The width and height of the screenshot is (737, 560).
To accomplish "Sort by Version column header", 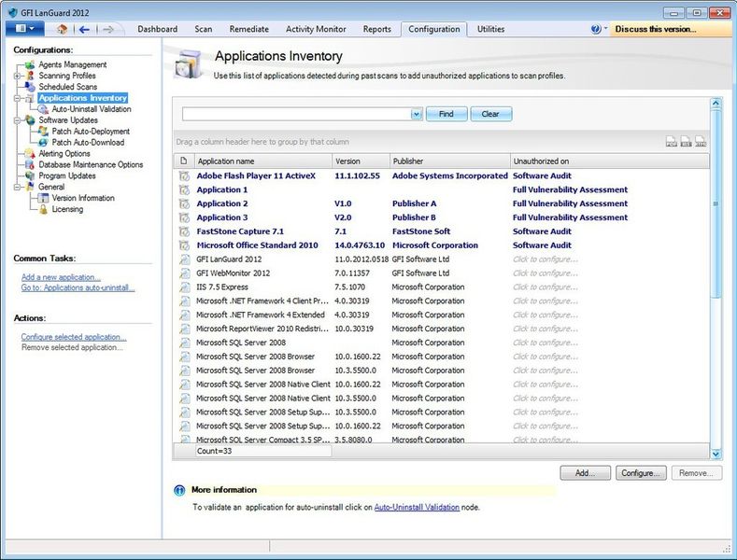I will click(361, 161).
